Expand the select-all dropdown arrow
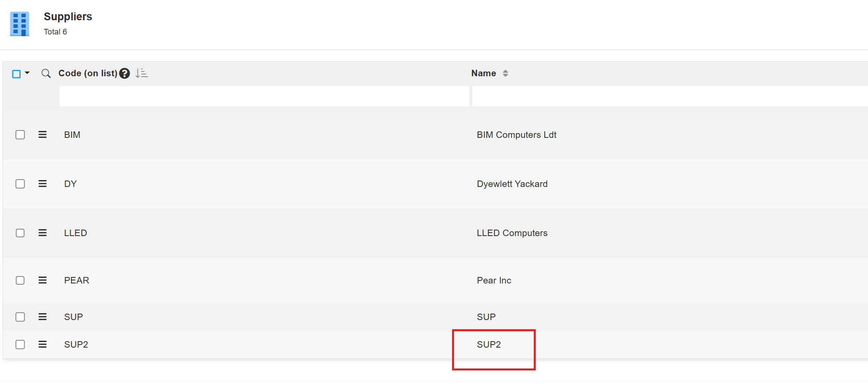Viewport: 868px width, 392px height. [27, 73]
